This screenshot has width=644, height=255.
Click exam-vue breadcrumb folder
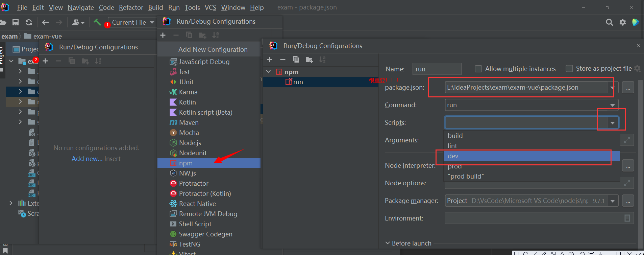coord(43,36)
